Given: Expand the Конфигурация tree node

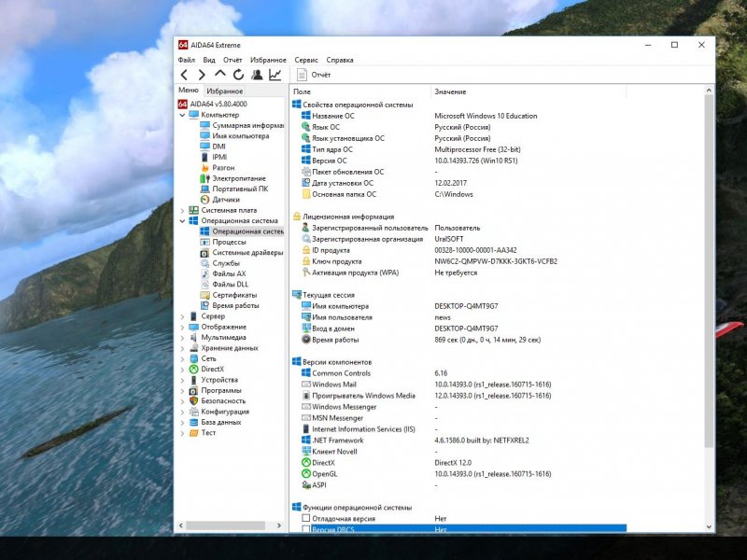Looking at the screenshot, I should point(182,412).
